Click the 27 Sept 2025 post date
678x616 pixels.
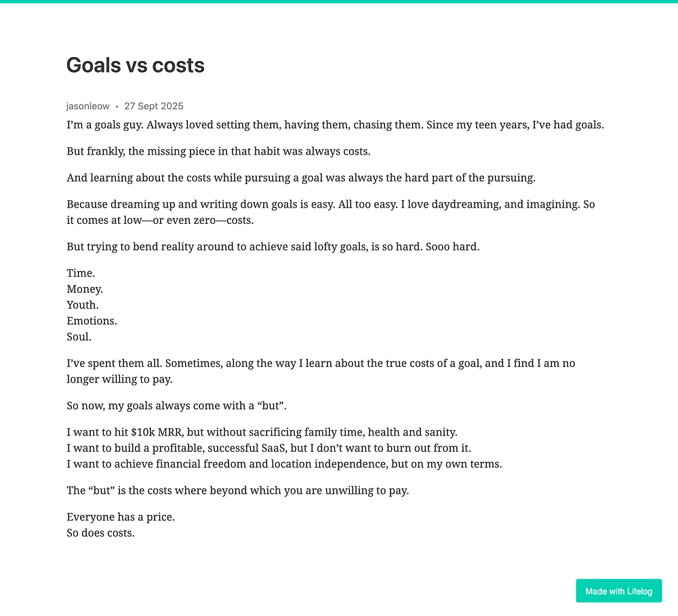154,106
